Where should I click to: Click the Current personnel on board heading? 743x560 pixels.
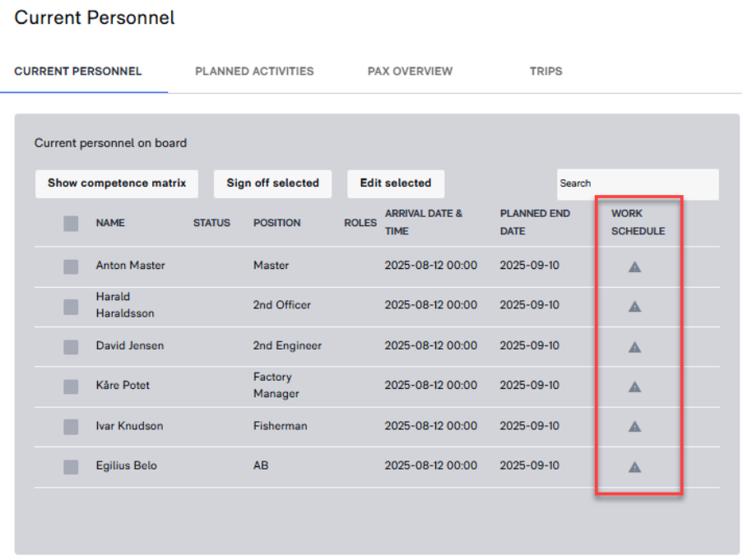click(110, 143)
